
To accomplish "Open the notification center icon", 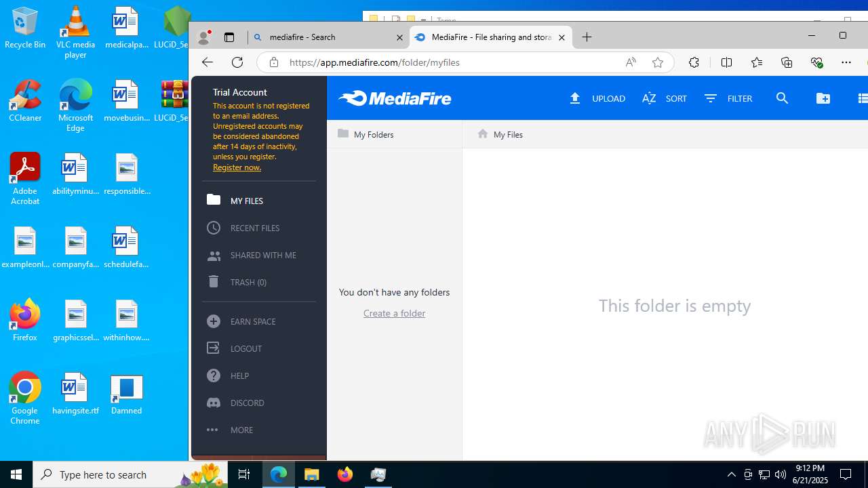I will coord(846,474).
